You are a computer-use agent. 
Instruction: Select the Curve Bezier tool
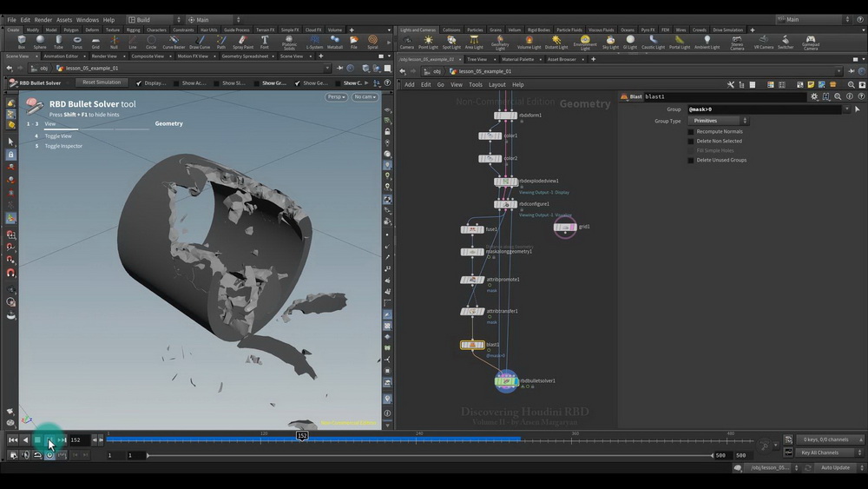pos(174,42)
